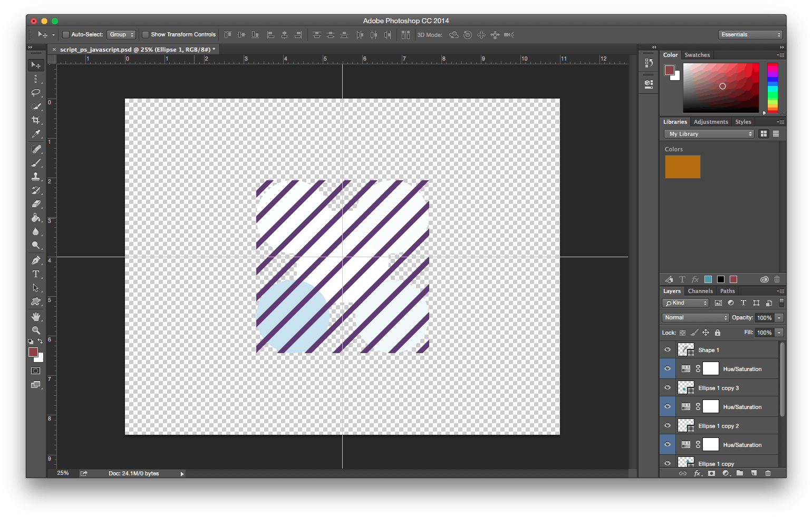Select the Crop tool
This screenshot has width=812, height=517.
36,120
